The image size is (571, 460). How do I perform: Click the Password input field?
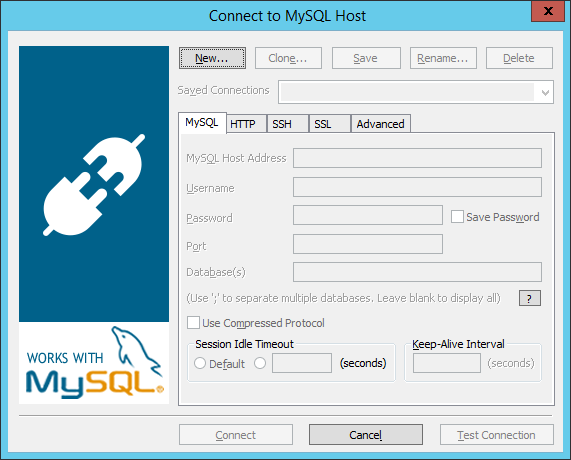[x=368, y=215]
